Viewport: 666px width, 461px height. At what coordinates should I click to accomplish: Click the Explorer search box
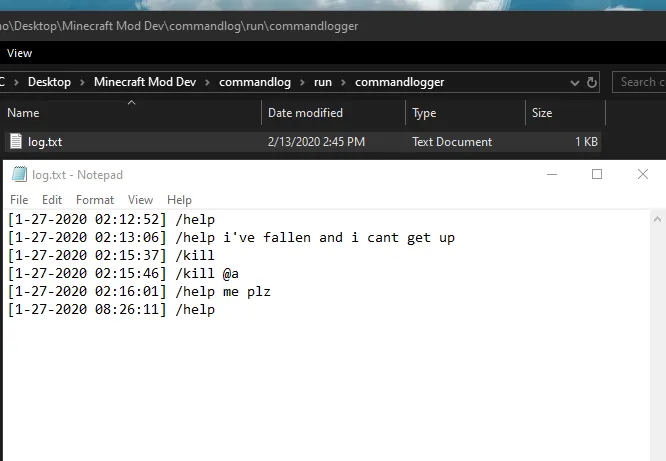click(639, 82)
